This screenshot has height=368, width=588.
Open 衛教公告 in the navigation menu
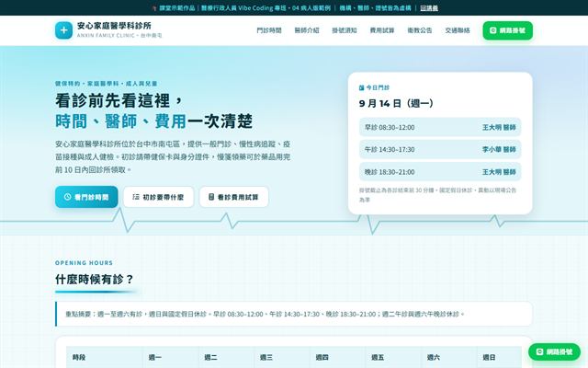[x=420, y=30]
